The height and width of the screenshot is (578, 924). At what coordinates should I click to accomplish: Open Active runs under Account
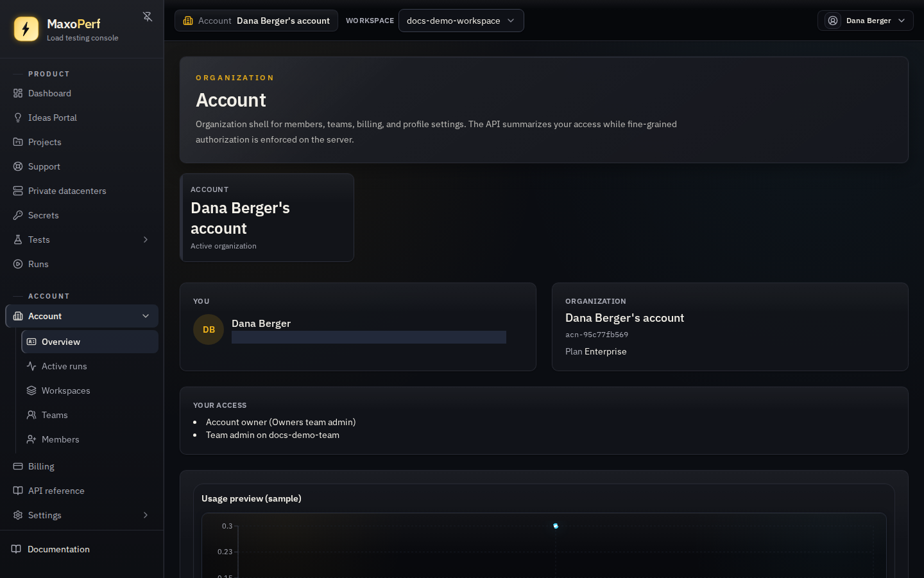pyautogui.click(x=90, y=366)
